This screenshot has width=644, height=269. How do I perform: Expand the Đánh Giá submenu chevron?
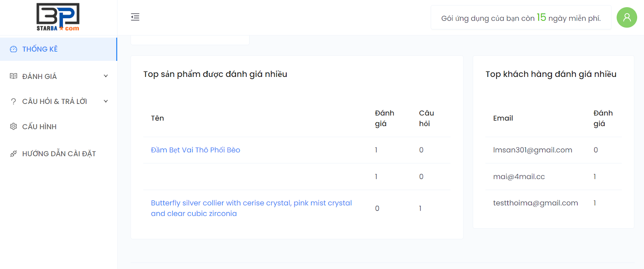[106, 76]
